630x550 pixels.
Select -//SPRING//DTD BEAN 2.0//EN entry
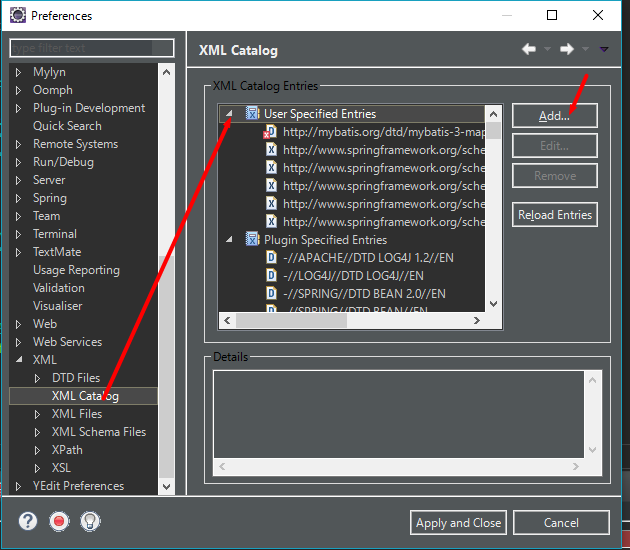tap(364, 294)
